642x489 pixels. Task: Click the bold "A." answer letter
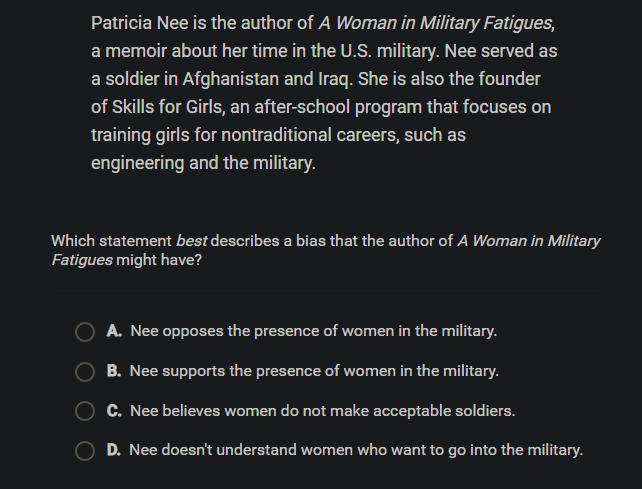click(114, 331)
